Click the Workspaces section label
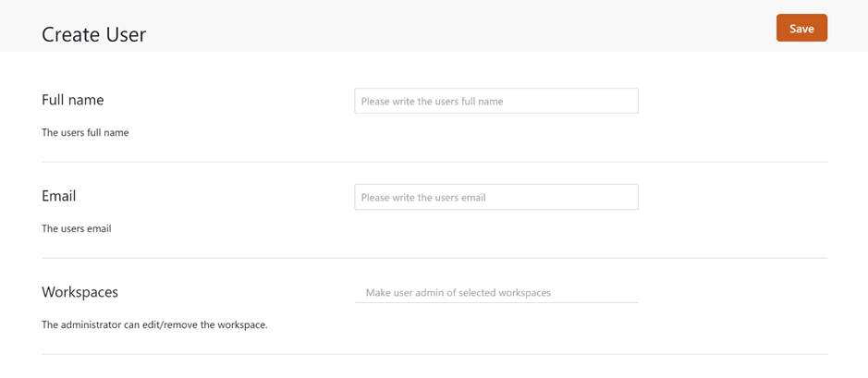 click(x=79, y=292)
